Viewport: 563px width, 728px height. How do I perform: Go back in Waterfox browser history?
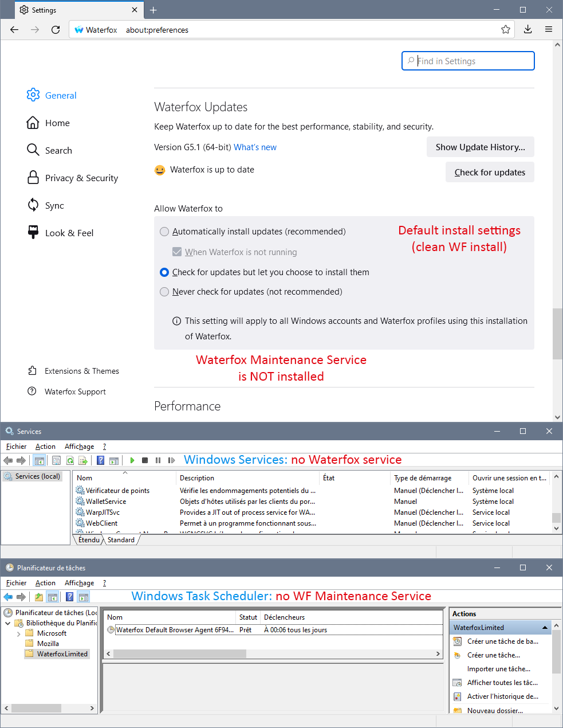click(x=14, y=30)
